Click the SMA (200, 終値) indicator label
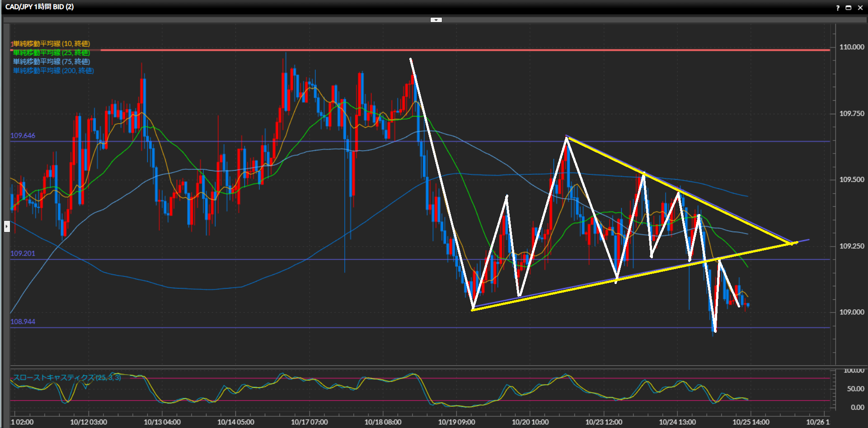Viewport: 868px width, 428px height. 53,71
